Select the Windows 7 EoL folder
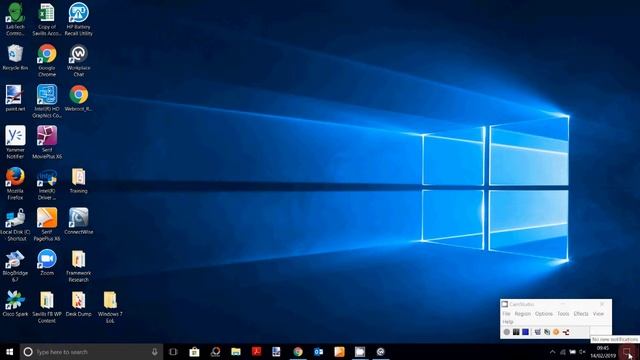 (110, 307)
